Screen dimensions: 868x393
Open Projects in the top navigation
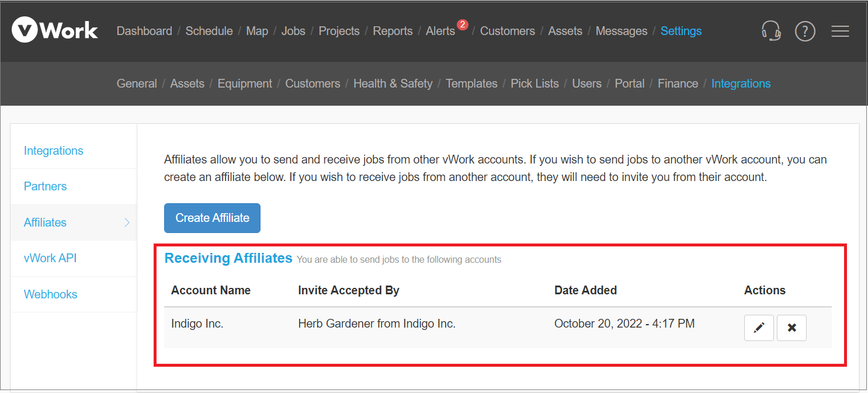coord(339,31)
